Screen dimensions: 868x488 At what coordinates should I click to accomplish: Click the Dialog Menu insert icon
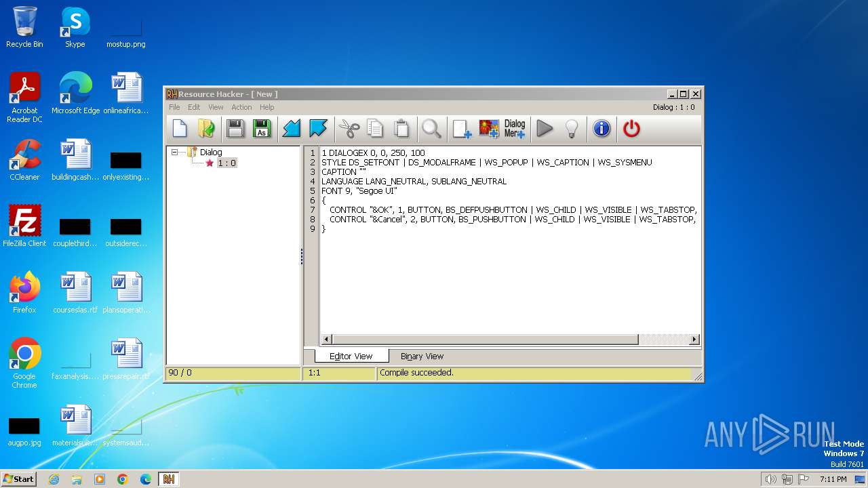pyautogui.click(x=515, y=128)
